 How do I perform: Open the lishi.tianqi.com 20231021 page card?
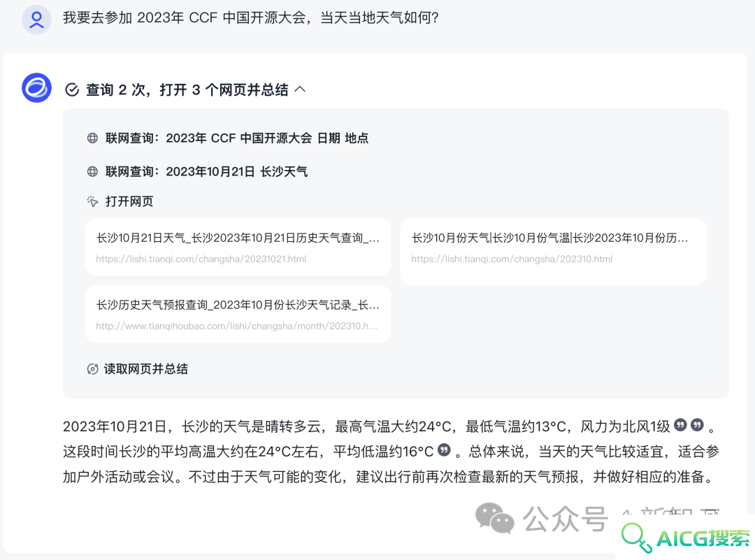[x=238, y=247]
